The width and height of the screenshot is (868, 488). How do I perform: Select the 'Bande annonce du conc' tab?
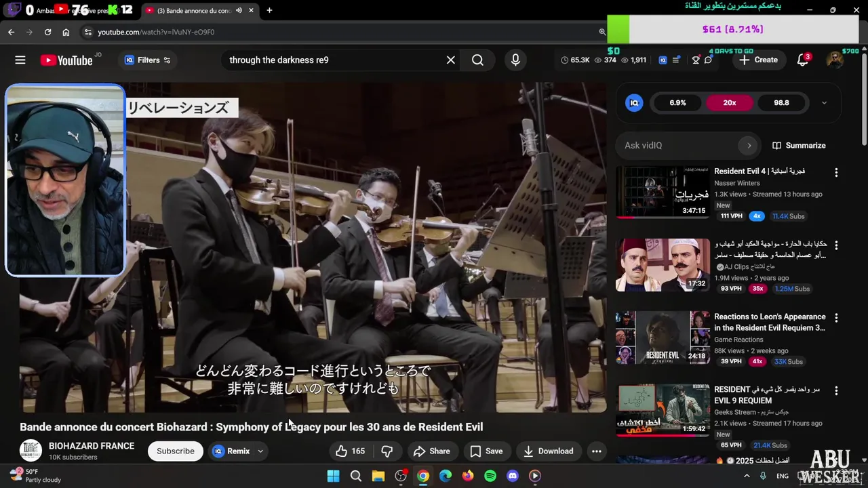[193, 10]
